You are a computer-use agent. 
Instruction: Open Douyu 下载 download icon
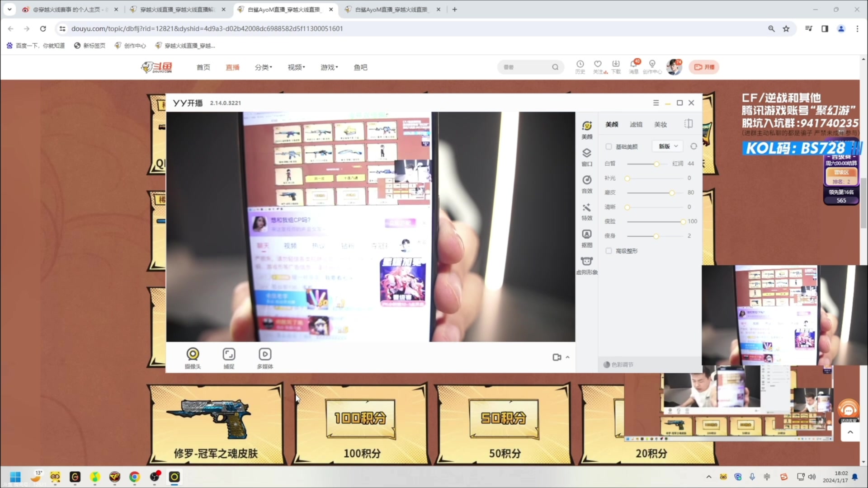coord(616,64)
